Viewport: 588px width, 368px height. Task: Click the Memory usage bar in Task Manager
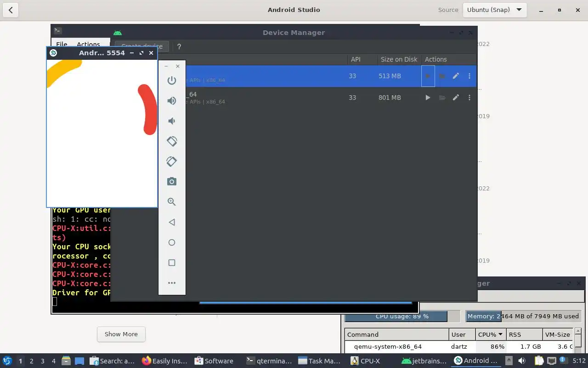click(x=523, y=316)
